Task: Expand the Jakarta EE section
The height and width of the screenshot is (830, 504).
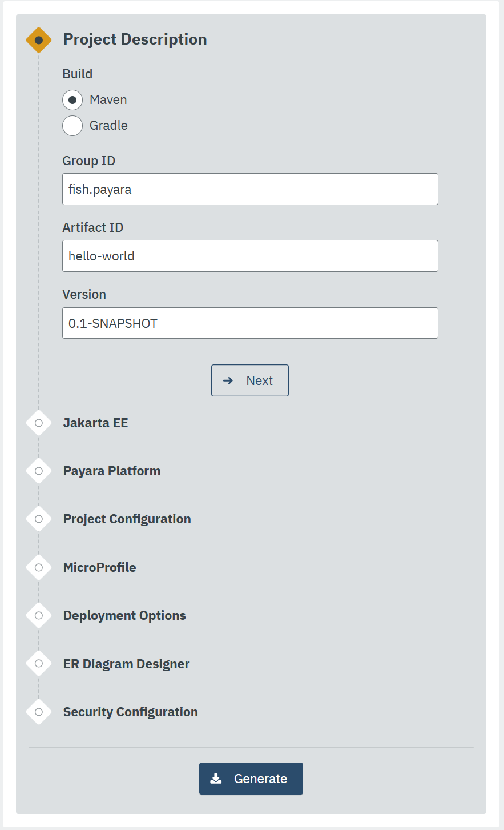Action: [x=95, y=423]
